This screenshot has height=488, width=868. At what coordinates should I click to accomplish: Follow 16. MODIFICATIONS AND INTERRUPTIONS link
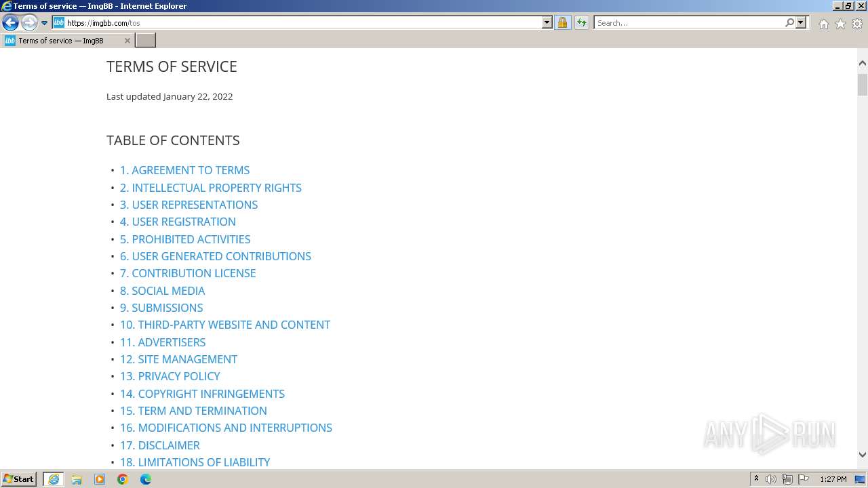(226, 428)
